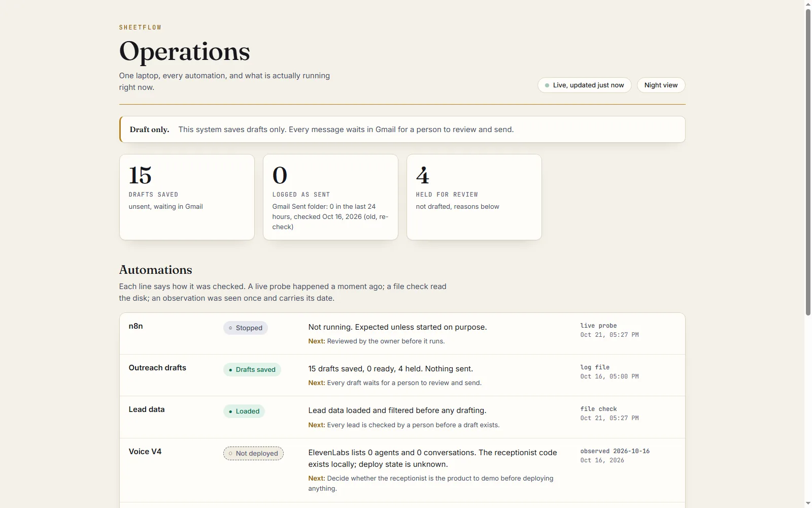Click the Operations page title

tap(185, 51)
